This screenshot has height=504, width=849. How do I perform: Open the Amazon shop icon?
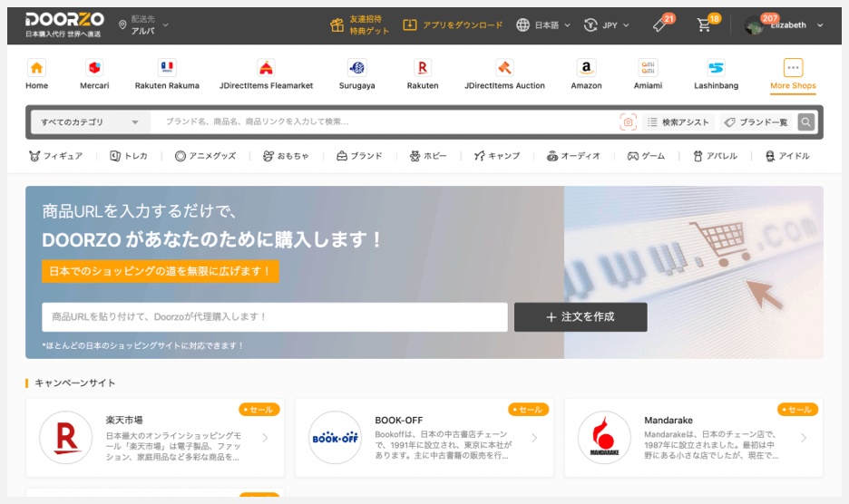coord(586,68)
